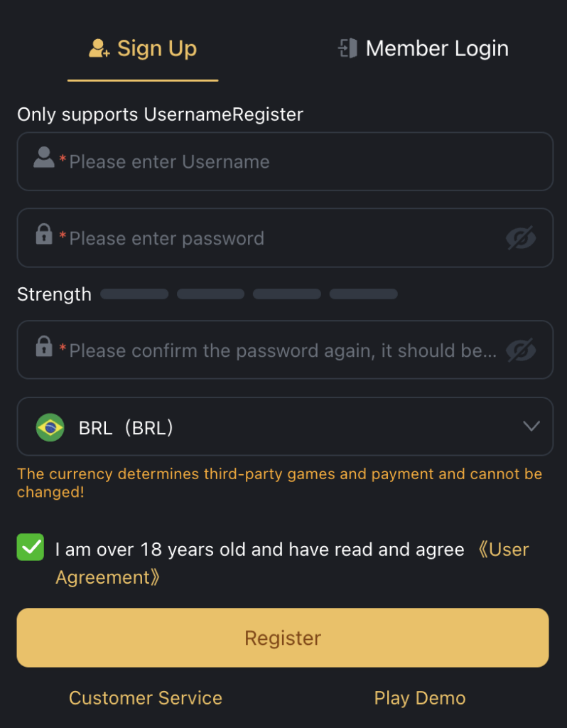Open the BRL currency selector
Viewport: 567px width, 728px height.
[284, 427]
